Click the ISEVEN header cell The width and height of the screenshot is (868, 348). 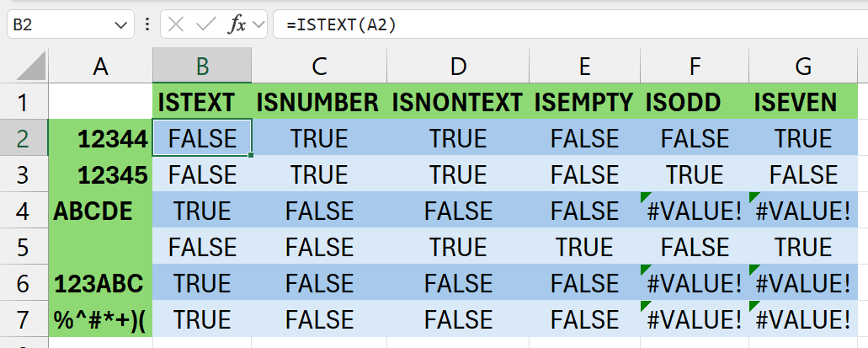(803, 102)
